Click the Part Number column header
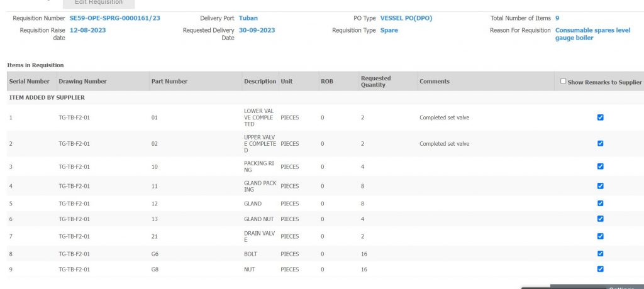Image resolution: width=644 pixels, height=289 pixels. pyautogui.click(x=169, y=82)
